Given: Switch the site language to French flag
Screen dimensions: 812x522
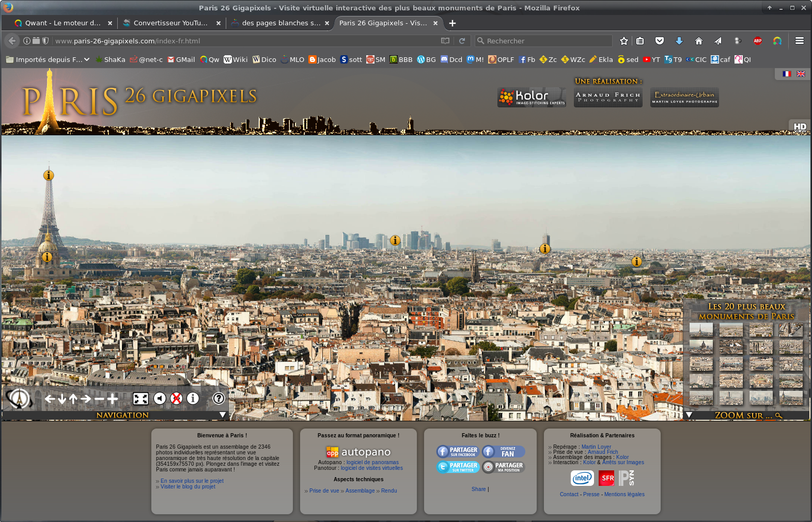Looking at the screenshot, I should (787, 74).
